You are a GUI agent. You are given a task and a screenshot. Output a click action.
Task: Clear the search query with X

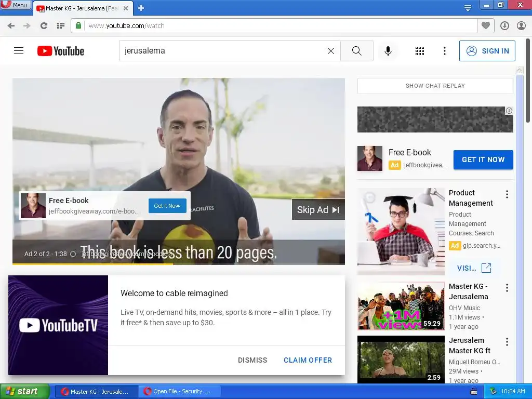coord(331,51)
